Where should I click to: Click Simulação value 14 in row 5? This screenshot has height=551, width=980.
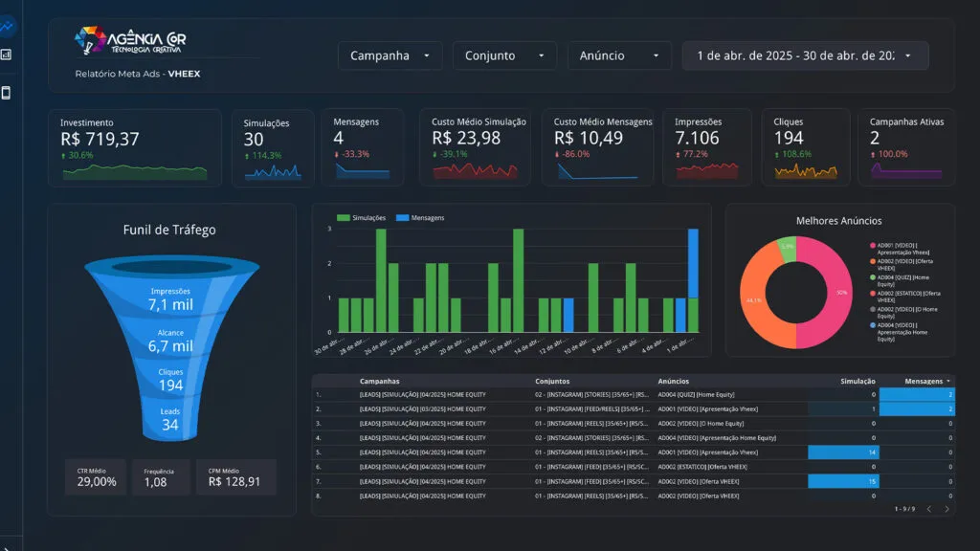click(x=843, y=452)
